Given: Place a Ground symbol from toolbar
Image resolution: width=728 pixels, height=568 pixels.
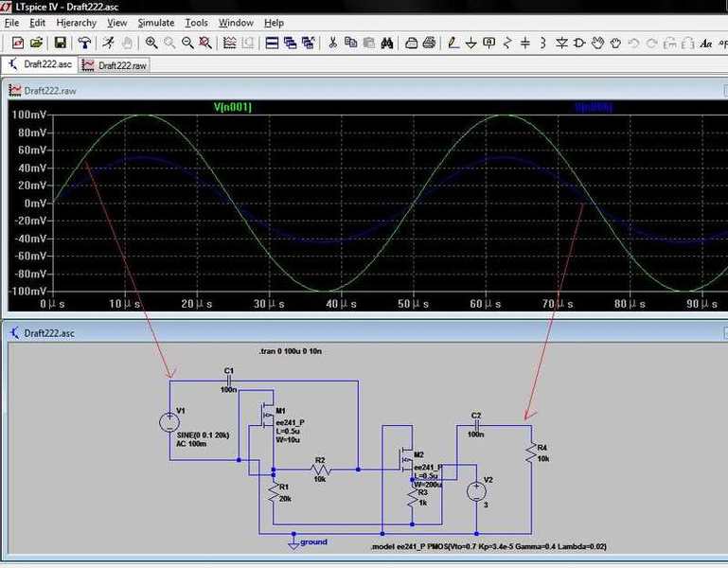Looking at the screenshot, I should point(471,44).
